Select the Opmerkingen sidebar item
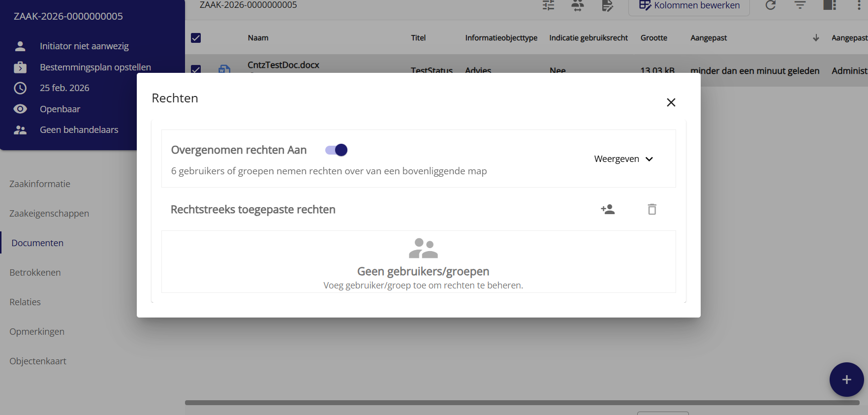868x415 pixels. 37,331
